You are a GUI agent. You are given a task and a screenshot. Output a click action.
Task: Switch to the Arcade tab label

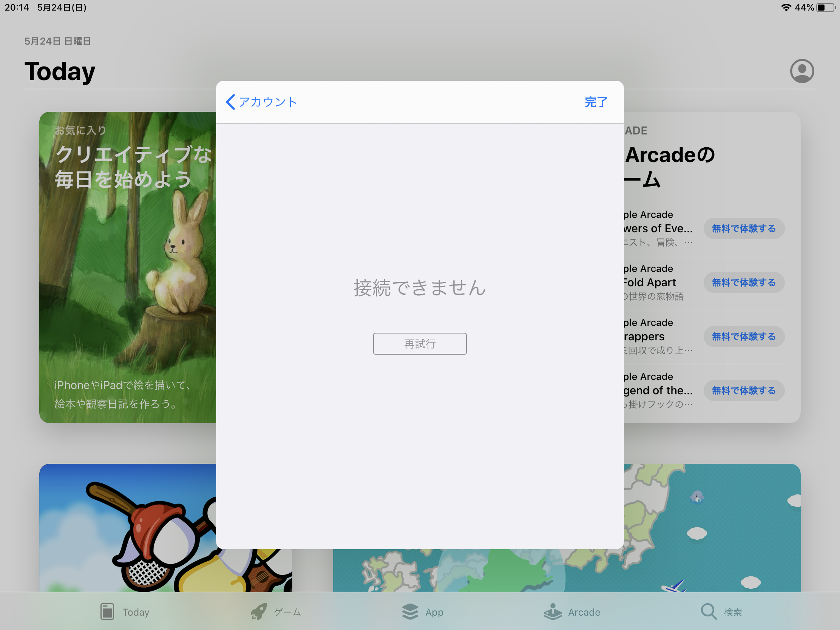click(x=584, y=612)
